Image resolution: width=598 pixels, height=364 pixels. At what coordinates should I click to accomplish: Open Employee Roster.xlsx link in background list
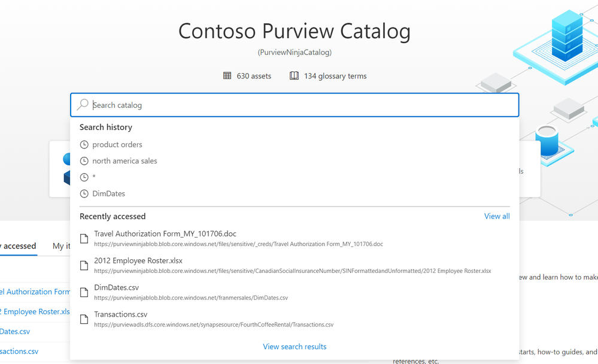tap(35, 312)
